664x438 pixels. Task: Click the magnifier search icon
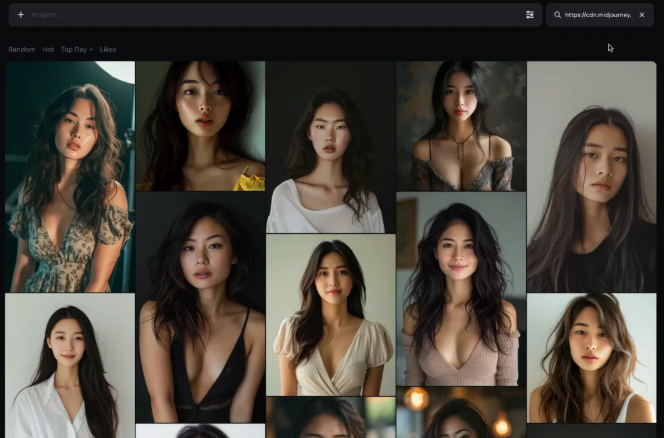point(557,15)
